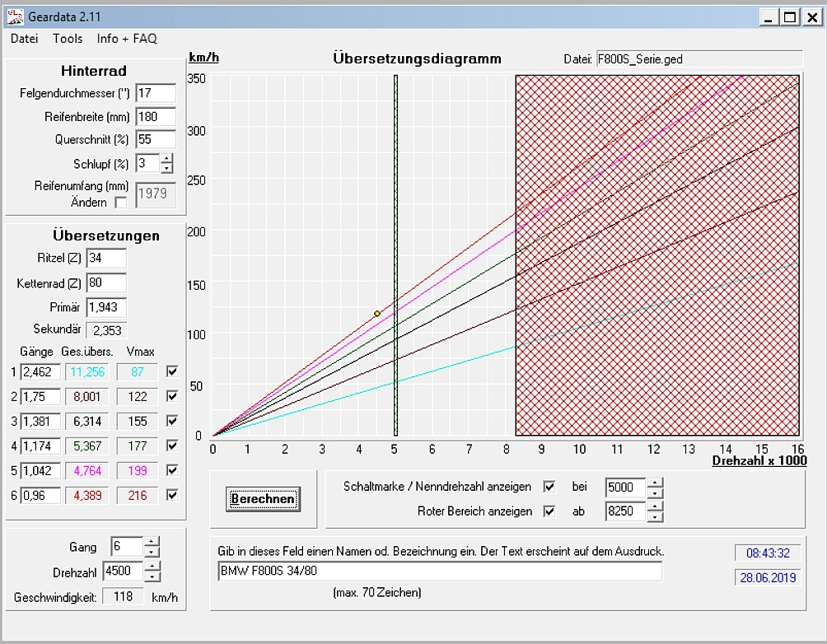Click the name text field containing BMW F800S 34/80
Image resolution: width=827 pixels, height=644 pixels.
pyautogui.click(x=439, y=572)
